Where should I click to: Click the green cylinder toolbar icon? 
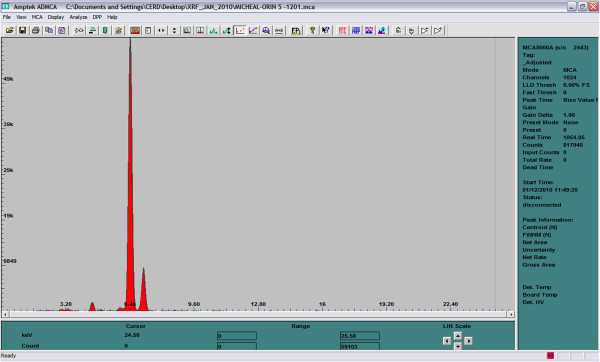(x=105, y=30)
